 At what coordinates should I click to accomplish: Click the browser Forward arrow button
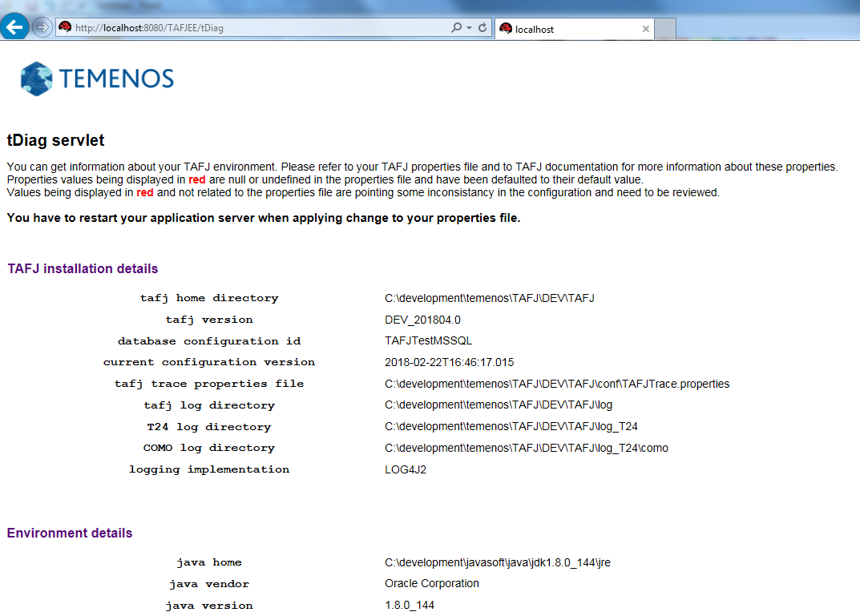42,27
